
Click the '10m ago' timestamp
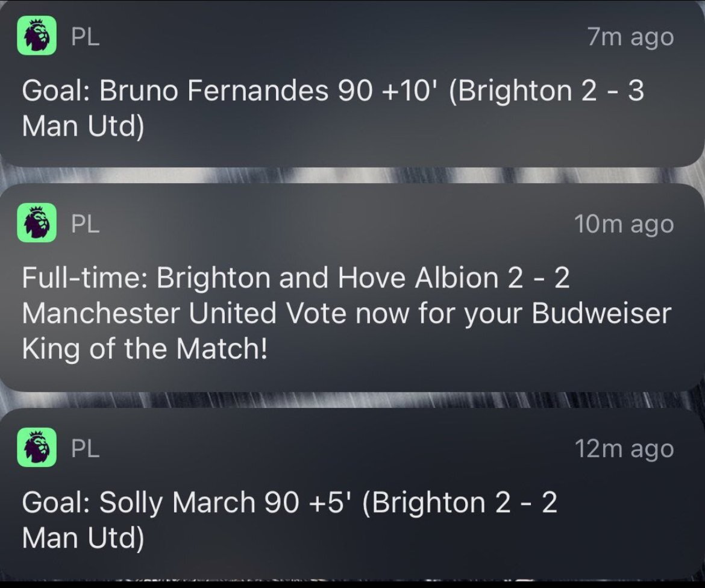624,224
